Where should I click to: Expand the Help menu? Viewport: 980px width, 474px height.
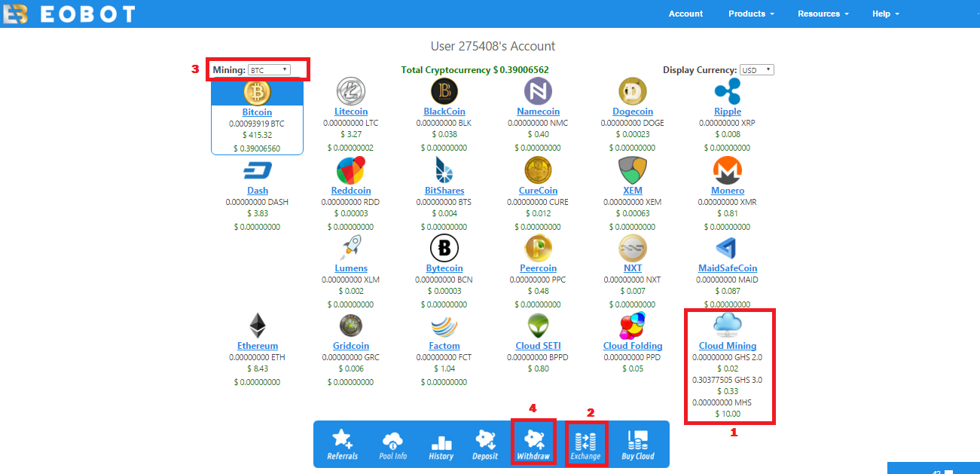pos(886,14)
